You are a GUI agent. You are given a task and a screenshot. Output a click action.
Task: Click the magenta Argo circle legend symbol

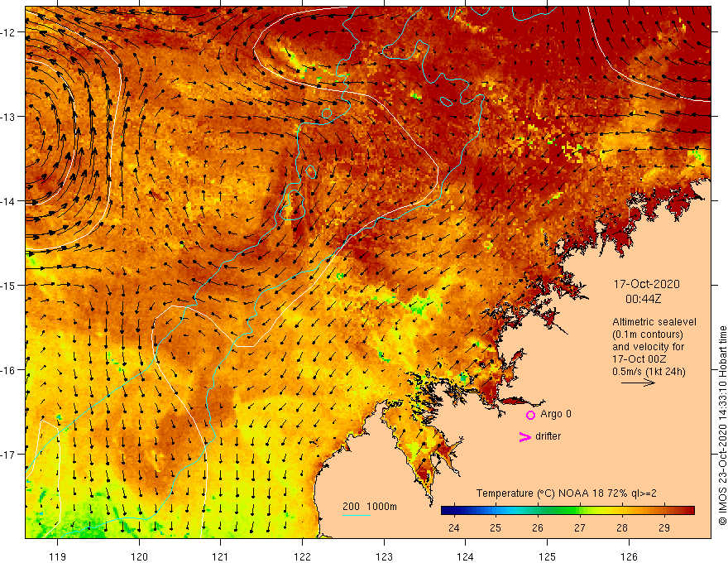point(530,415)
